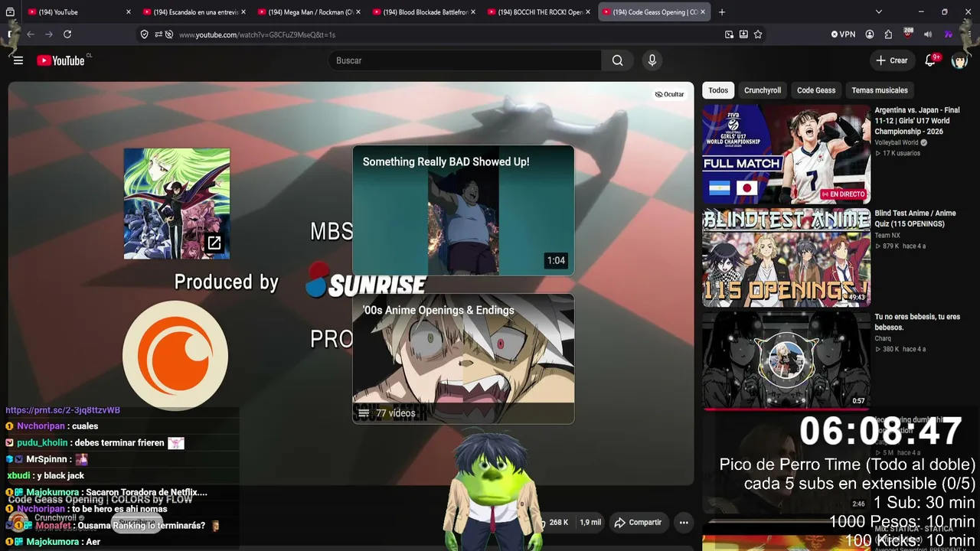Screen dimensions: 980x551
Task: Go back to the previous page
Action: pyautogui.click(x=31, y=34)
